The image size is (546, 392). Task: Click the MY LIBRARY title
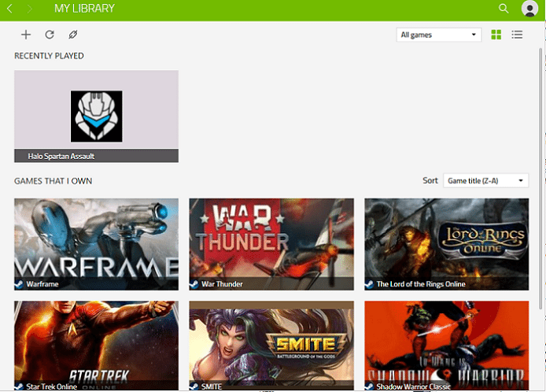[85, 9]
